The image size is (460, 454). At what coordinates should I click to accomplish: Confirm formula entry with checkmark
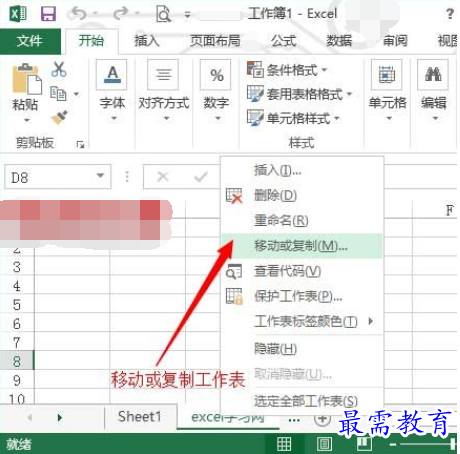[x=201, y=177]
